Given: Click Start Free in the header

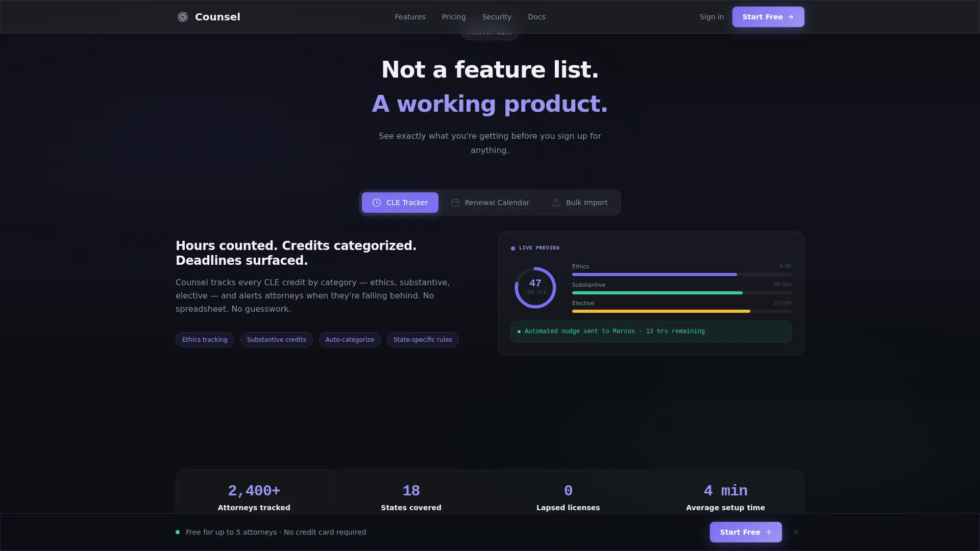Looking at the screenshot, I should click(768, 17).
